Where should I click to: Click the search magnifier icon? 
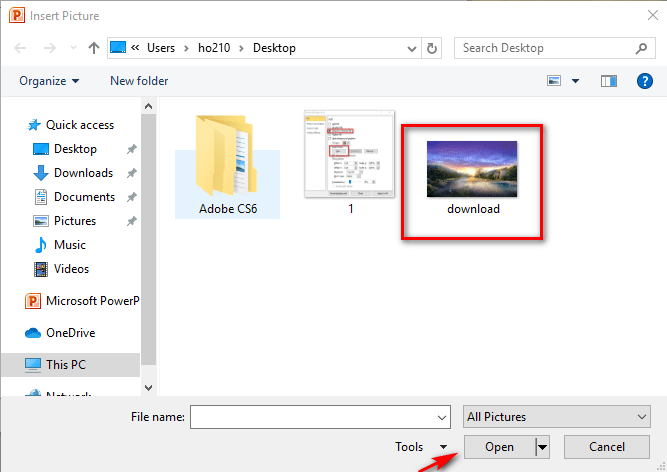pos(641,48)
